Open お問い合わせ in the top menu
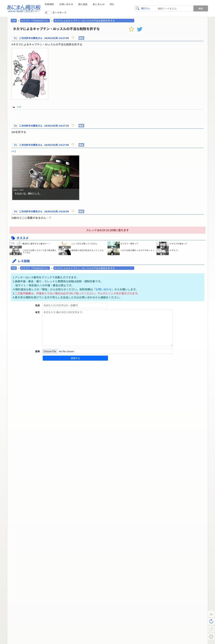Image resolution: width=215 pixels, height=644 pixels. coord(66,4)
